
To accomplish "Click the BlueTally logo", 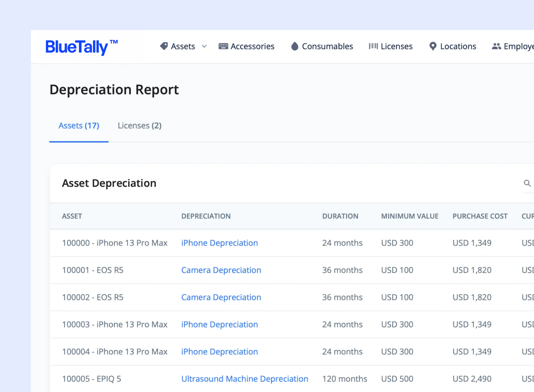I will (x=81, y=47).
